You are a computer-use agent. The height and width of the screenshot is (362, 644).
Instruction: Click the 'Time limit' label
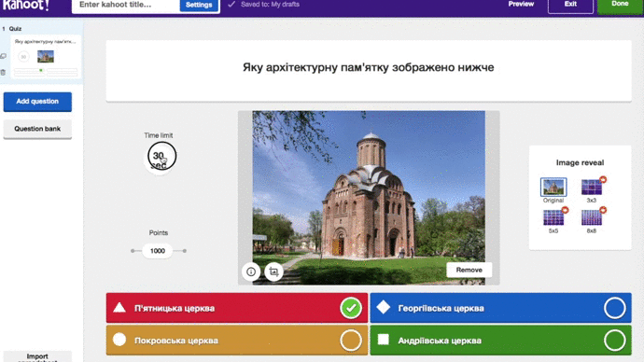point(158,135)
